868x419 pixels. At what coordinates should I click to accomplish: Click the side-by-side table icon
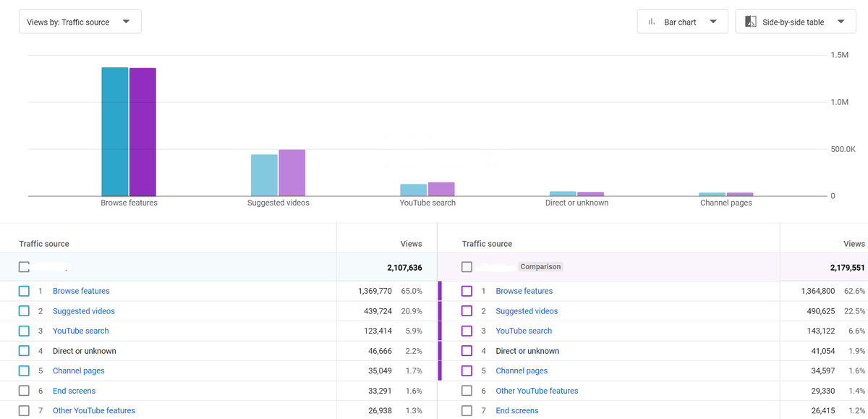click(x=751, y=22)
